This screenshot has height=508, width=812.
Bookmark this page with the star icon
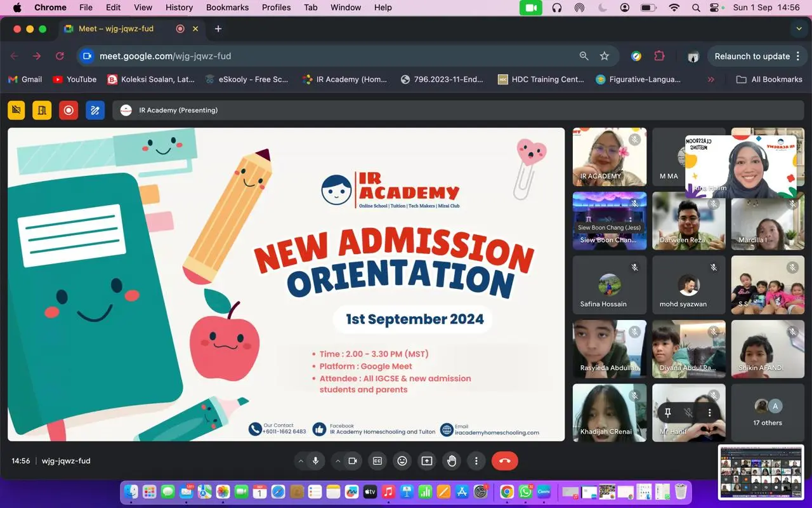pos(605,56)
